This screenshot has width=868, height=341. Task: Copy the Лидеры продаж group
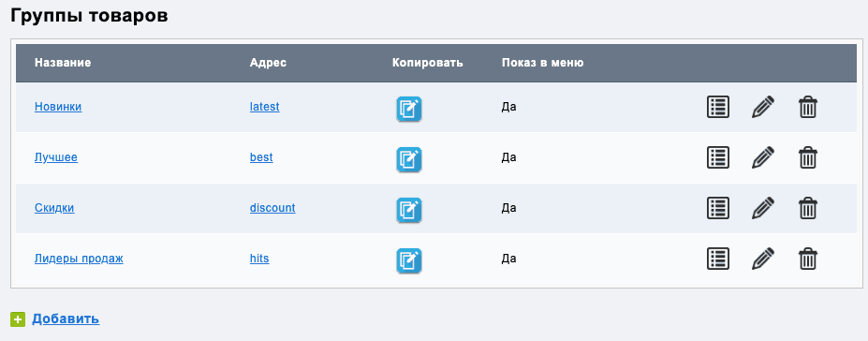pyautogui.click(x=408, y=260)
